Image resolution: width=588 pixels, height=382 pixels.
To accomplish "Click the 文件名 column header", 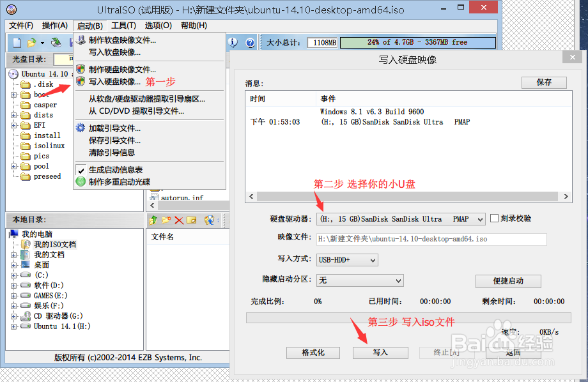I will (x=162, y=237).
